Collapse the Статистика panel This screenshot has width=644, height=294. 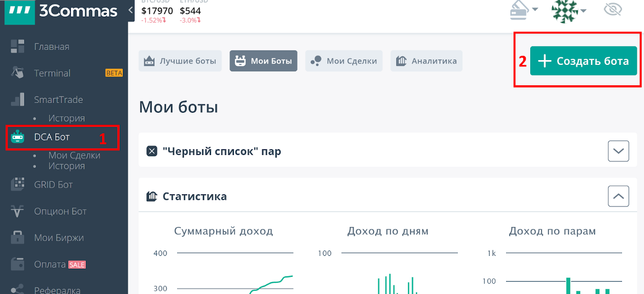click(x=618, y=196)
